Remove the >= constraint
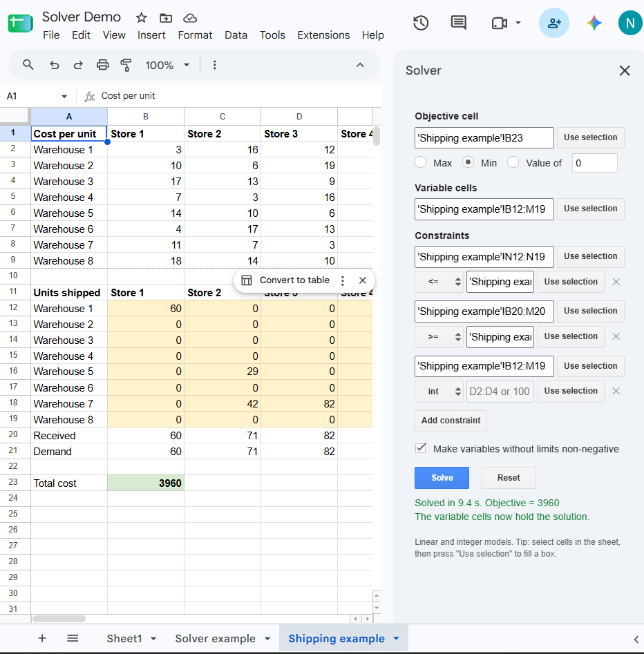This screenshot has height=654, width=644. tap(616, 336)
